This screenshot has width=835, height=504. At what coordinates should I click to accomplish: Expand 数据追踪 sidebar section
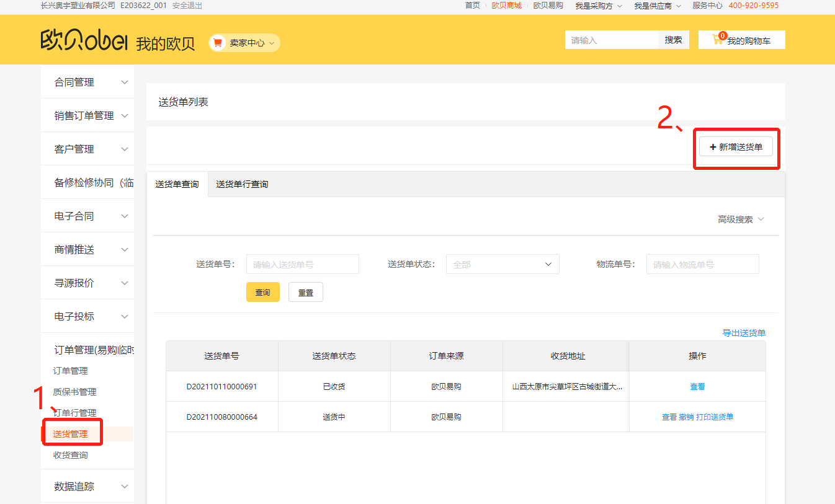(87, 486)
